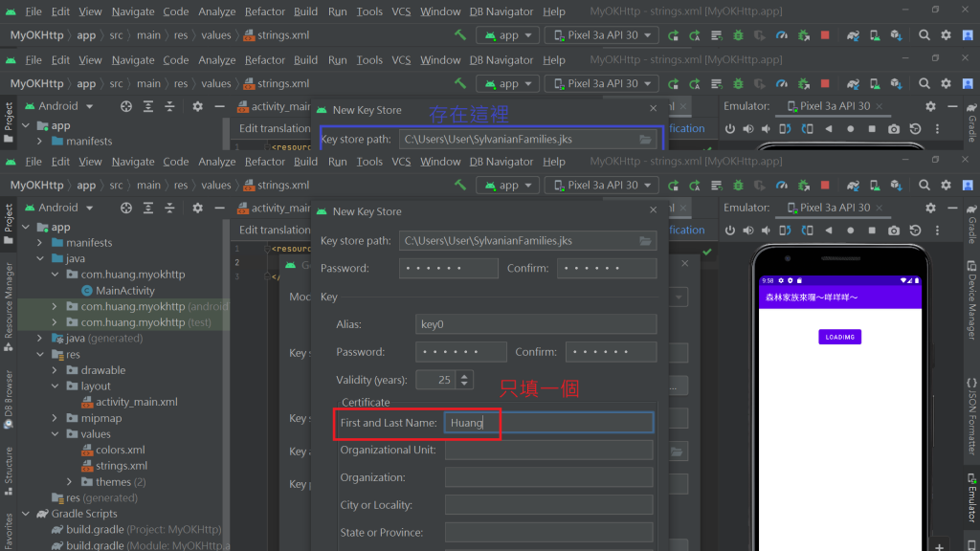
Task: Click Attach Debugger to Process in front window
Action: click(804, 185)
